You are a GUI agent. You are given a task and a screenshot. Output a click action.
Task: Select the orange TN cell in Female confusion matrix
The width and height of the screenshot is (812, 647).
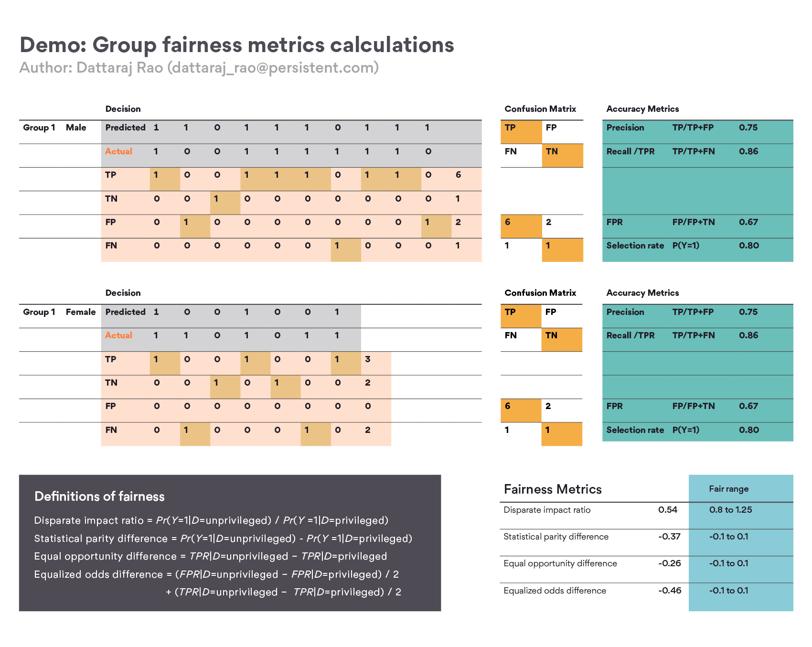tap(562, 340)
